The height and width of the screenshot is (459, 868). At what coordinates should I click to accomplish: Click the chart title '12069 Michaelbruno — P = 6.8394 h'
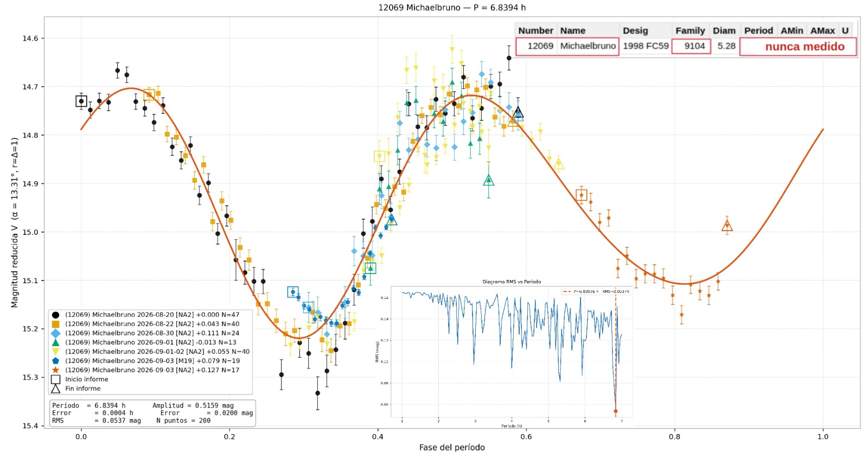[452, 8]
